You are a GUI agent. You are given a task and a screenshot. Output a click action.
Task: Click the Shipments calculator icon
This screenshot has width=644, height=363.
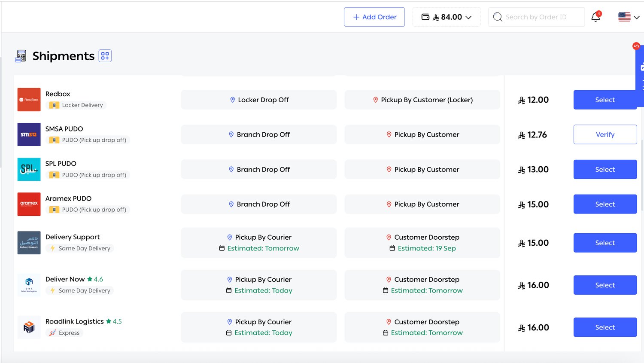click(x=21, y=56)
